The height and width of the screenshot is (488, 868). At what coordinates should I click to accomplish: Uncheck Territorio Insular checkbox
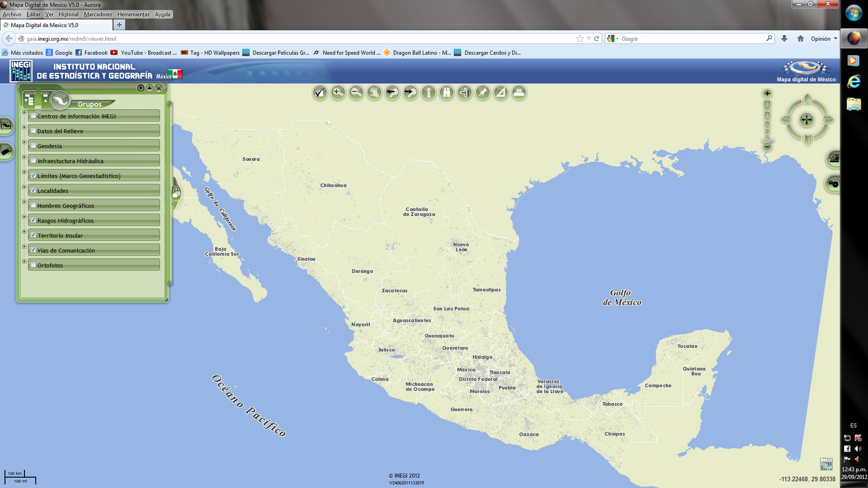(34, 235)
